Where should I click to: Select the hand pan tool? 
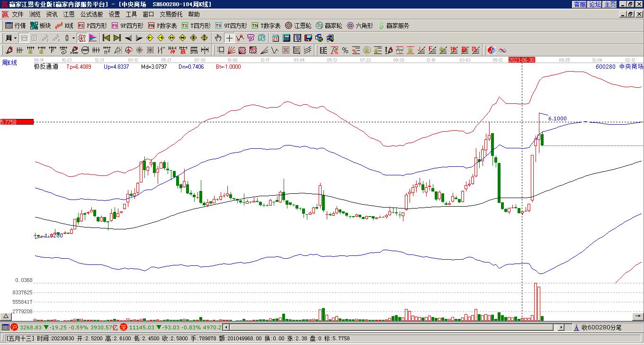[x=218, y=38]
